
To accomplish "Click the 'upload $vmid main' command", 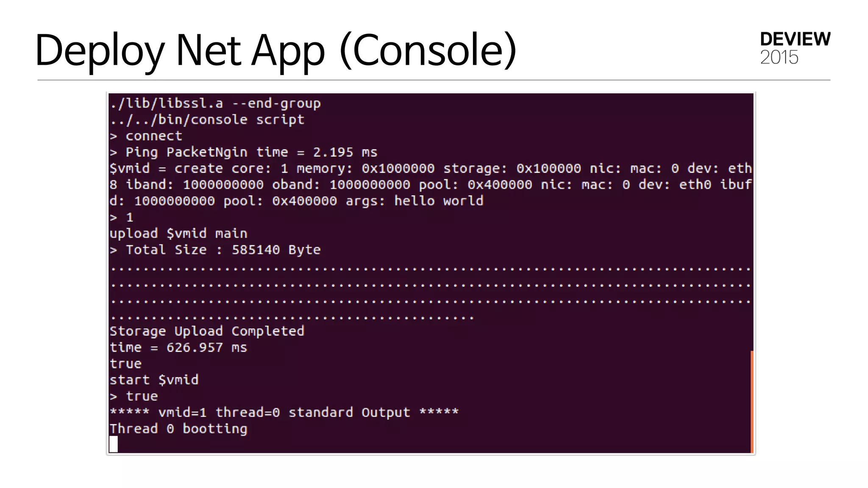I will [x=178, y=233].
